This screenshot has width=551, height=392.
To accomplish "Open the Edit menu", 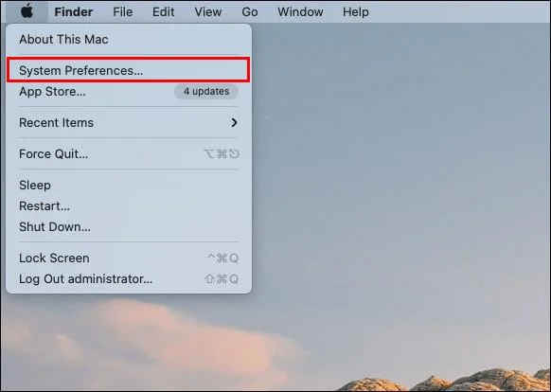I will coord(163,12).
